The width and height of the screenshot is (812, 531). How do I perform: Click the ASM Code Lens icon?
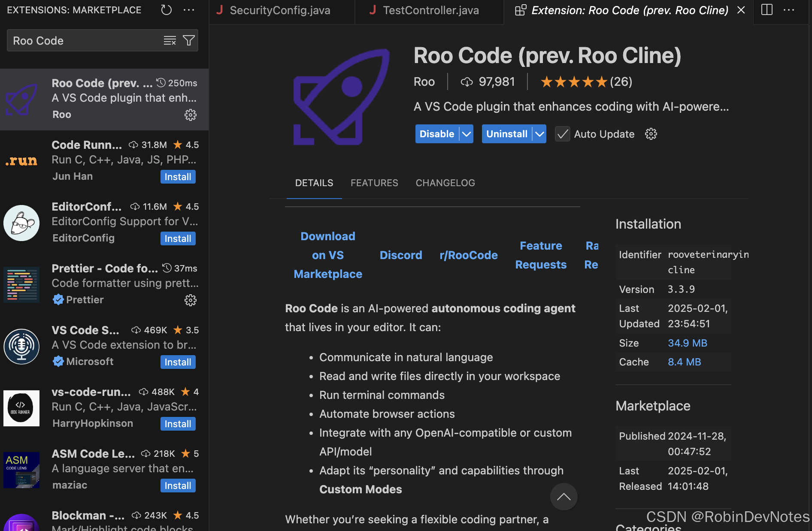click(x=21, y=470)
